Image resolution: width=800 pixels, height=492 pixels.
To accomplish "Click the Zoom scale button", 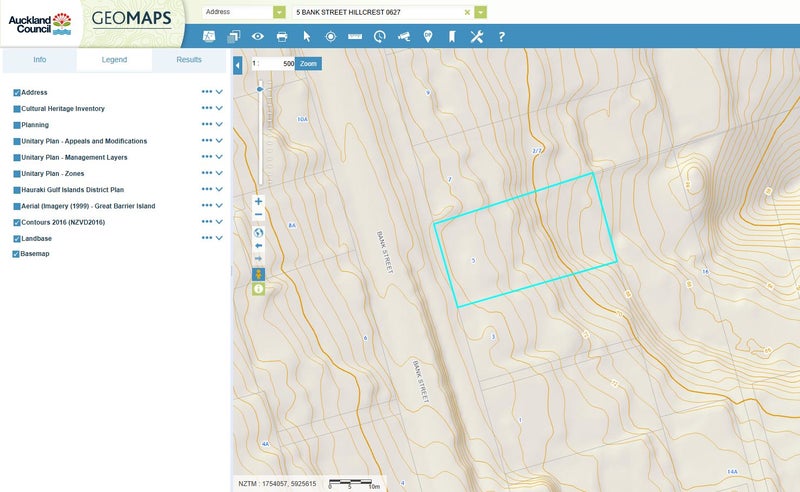I will 309,63.
